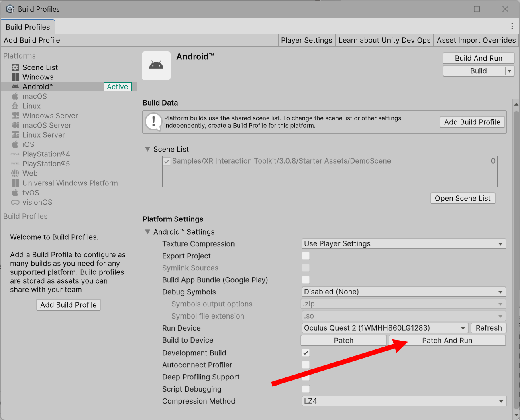Click the tvOS apple icon
Screen dimensions: 520x420
click(x=15, y=193)
